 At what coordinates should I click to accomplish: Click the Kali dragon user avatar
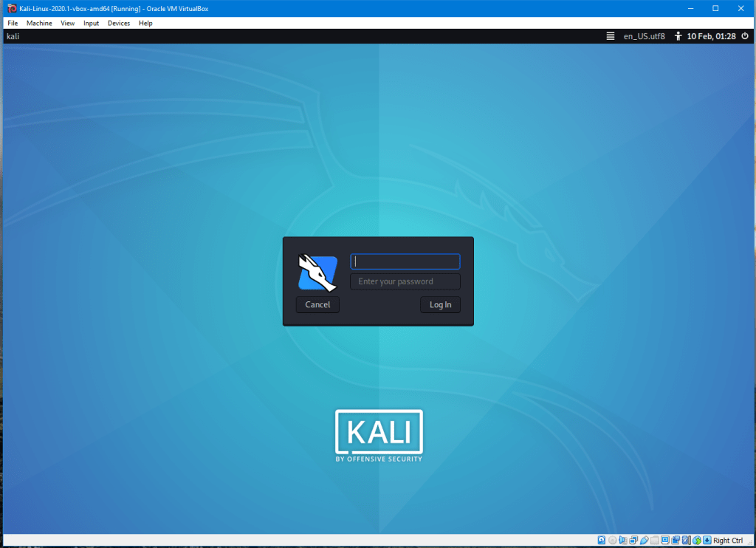pos(317,271)
